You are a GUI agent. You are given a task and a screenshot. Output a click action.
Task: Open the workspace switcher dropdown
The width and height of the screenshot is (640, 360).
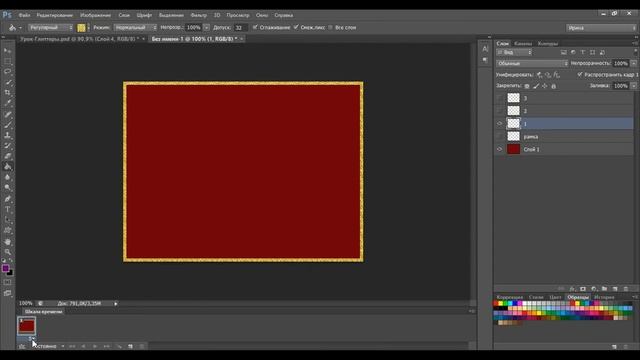tap(601, 28)
